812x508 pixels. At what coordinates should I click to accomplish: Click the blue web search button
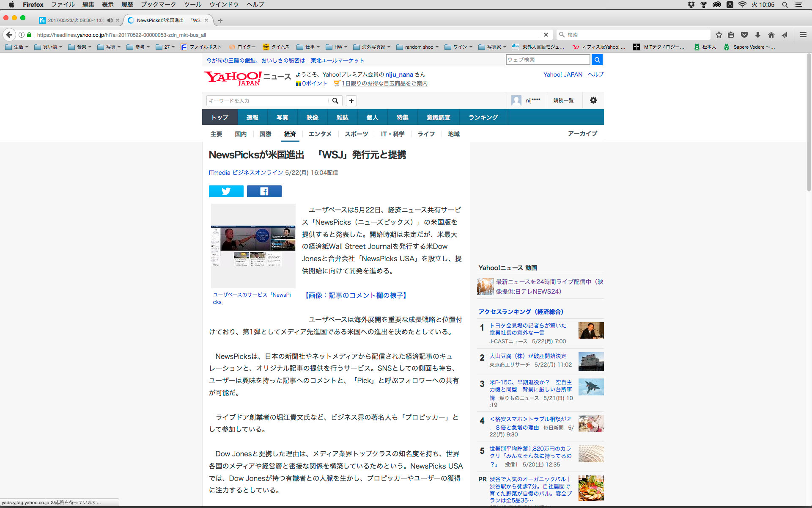coord(597,60)
